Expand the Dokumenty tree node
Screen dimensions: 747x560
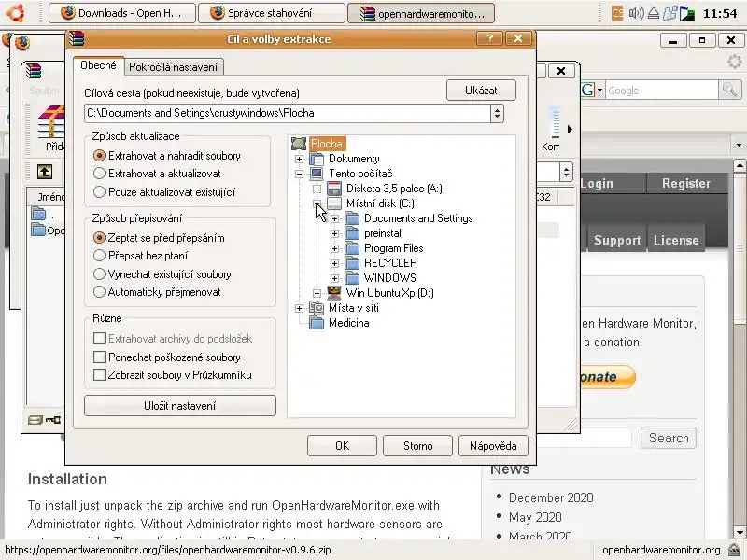click(x=299, y=159)
